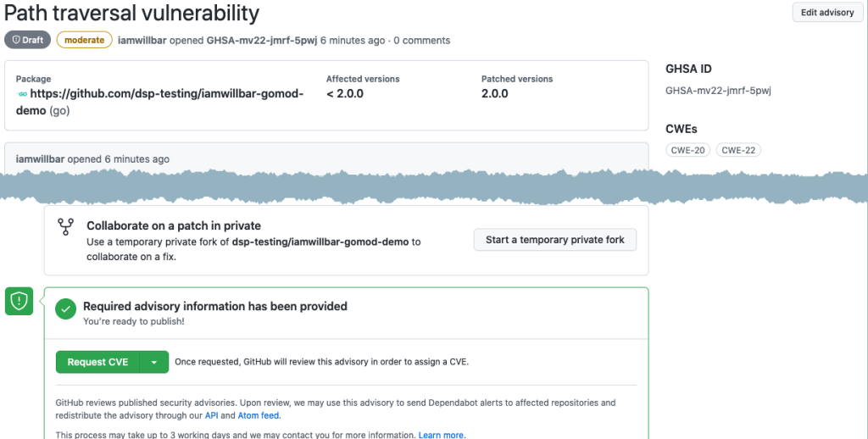Viewport: 868px width, 439px height.
Task: Expand the Request CVE dropdown arrow
Action: tap(153, 362)
